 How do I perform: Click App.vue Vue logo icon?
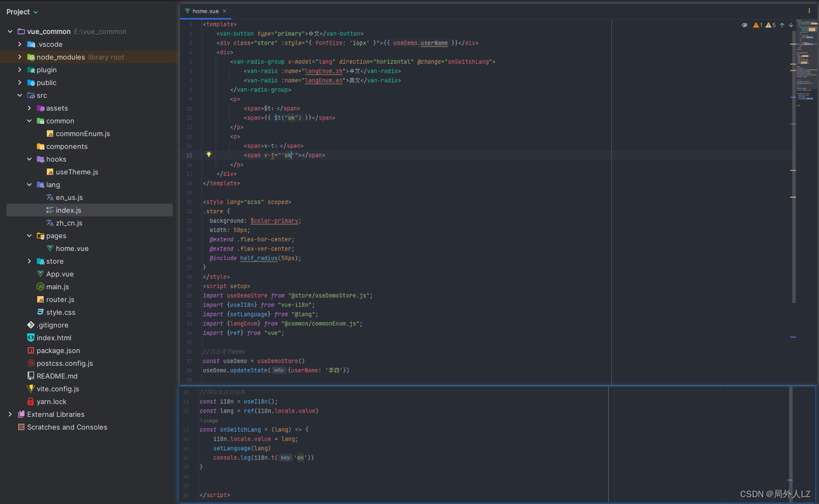point(40,274)
